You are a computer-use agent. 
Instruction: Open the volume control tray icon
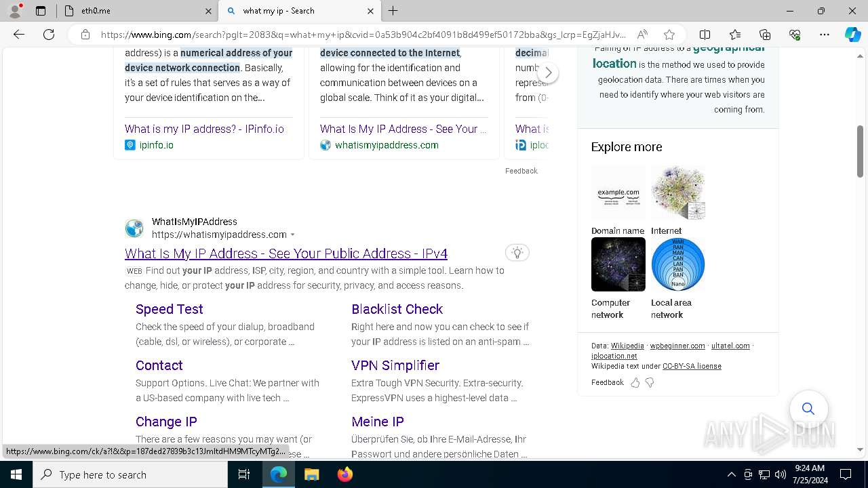point(780,474)
